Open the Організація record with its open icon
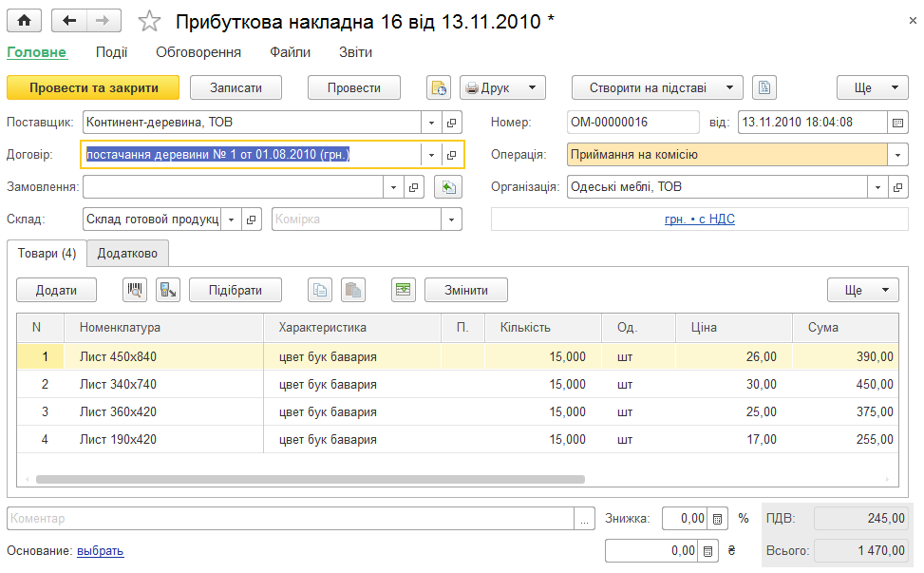The width and height of the screenshot is (924, 573). pyautogui.click(x=897, y=187)
